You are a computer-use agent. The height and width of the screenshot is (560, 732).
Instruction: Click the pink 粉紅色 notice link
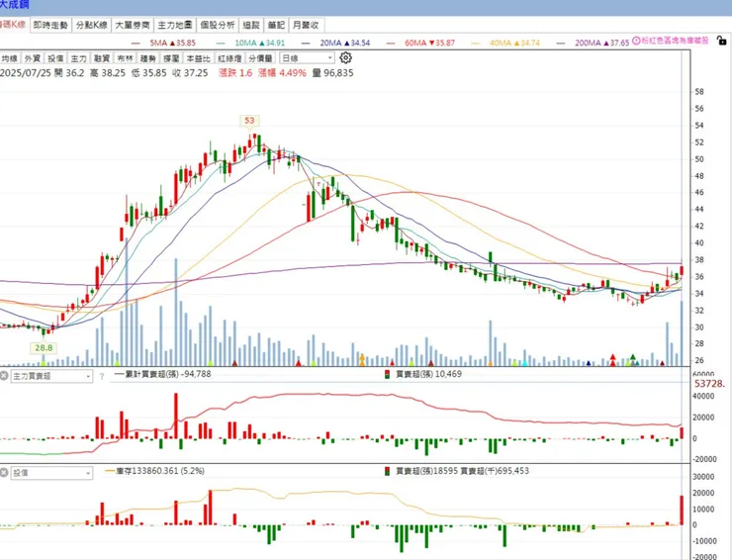pos(675,42)
